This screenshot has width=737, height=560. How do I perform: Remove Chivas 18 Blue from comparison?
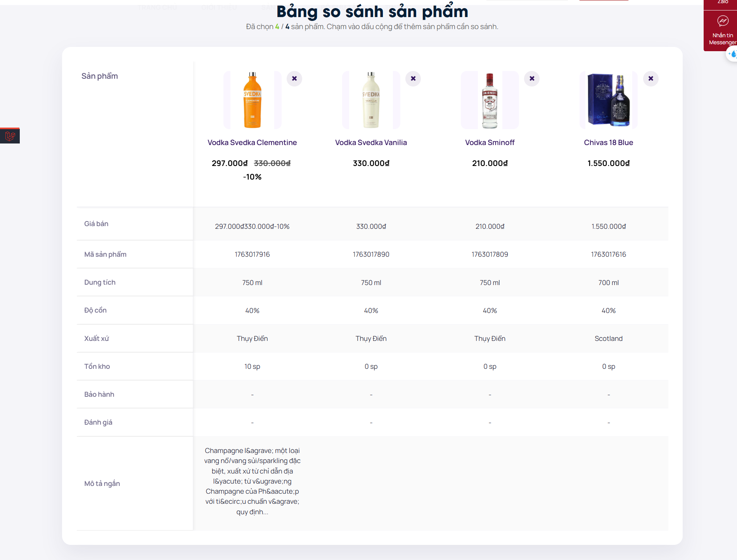(x=650, y=79)
